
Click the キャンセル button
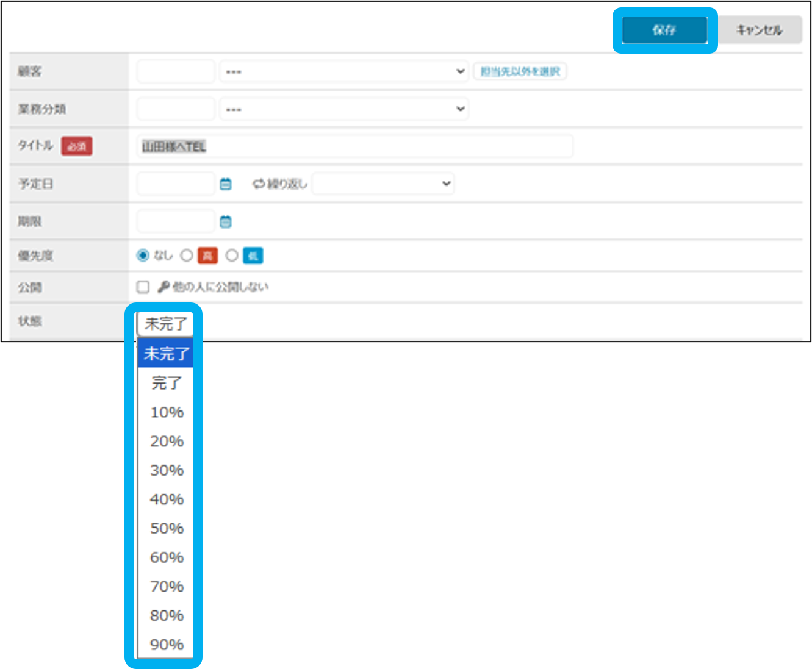[x=760, y=30]
